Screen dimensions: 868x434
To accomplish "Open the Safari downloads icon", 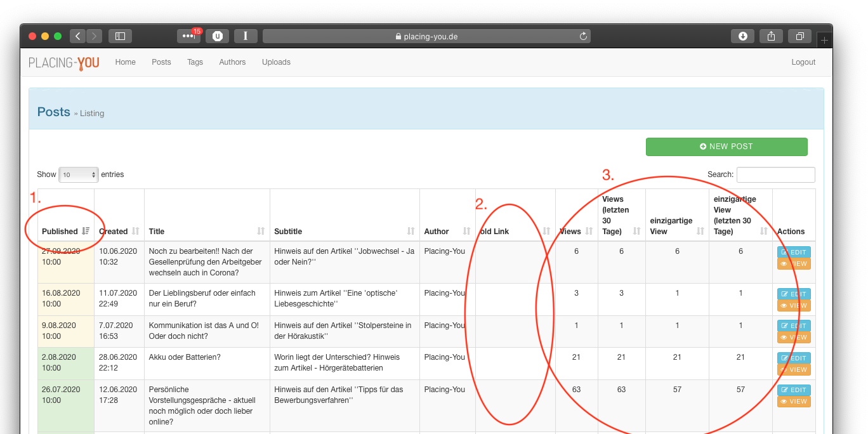I will click(743, 36).
